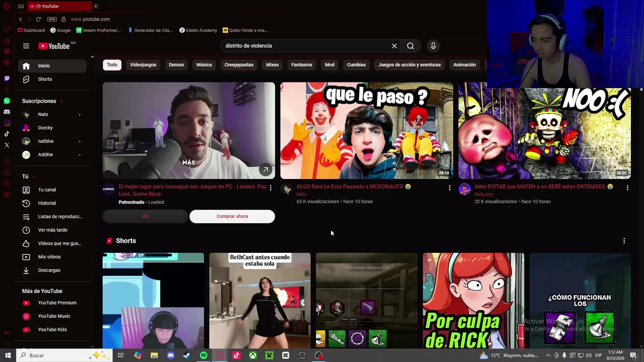This screenshot has height=362, width=644.
Task: Open options menu for the MCDONALD'S video
Action: (x=449, y=188)
